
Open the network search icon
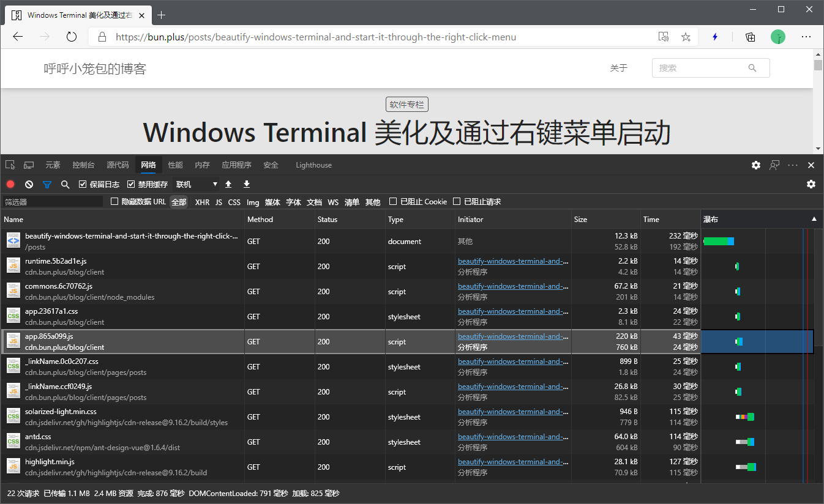(x=66, y=184)
